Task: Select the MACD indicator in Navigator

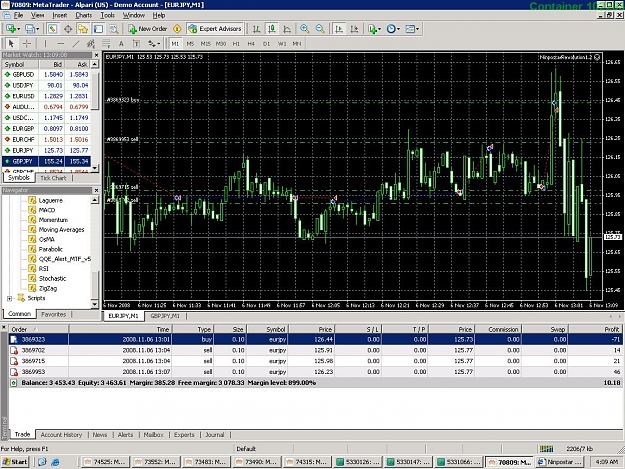Action: [47, 210]
